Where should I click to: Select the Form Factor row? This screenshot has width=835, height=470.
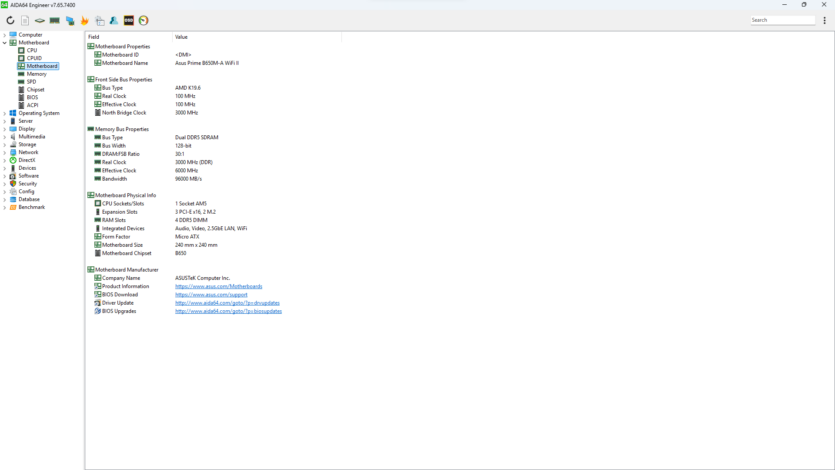pyautogui.click(x=146, y=237)
